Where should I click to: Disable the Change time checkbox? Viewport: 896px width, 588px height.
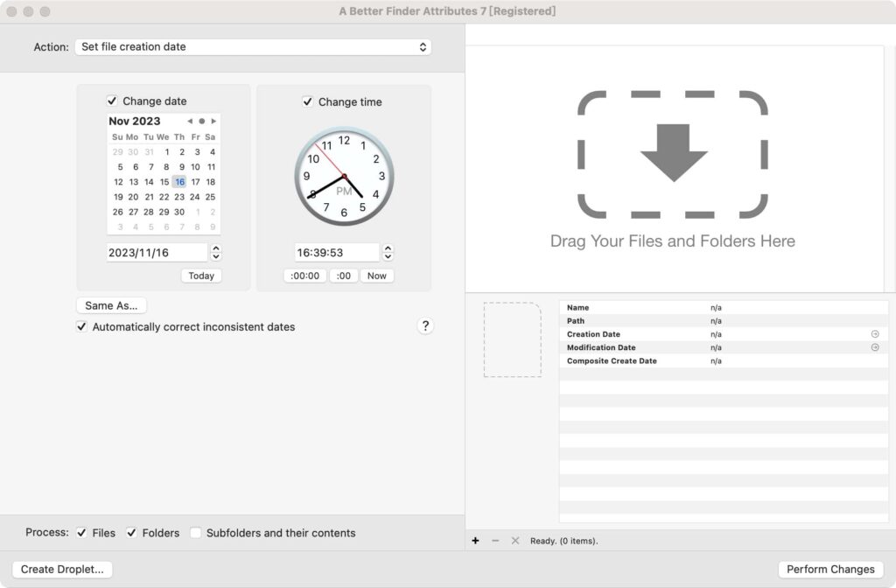point(307,101)
